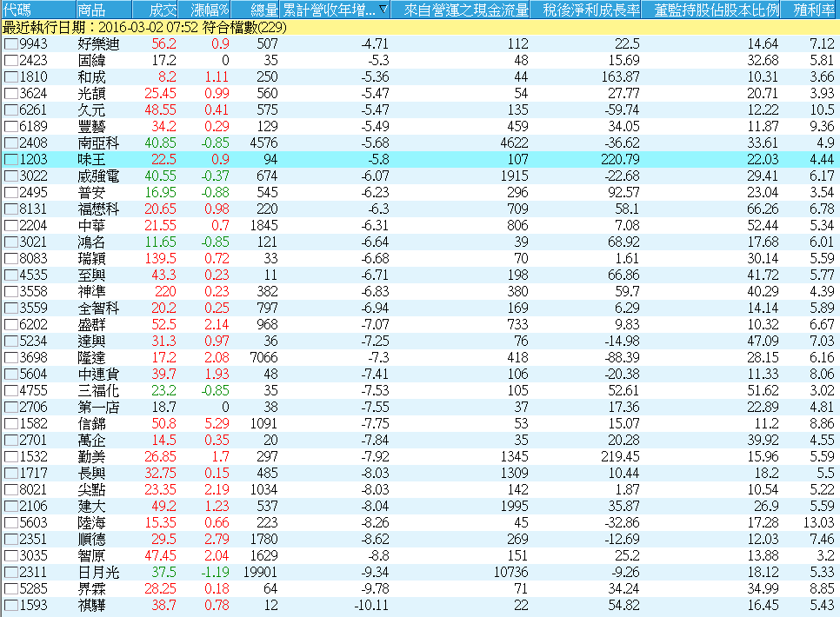Click the stock name 界霖
The height and width of the screenshot is (617, 840).
tap(91, 589)
